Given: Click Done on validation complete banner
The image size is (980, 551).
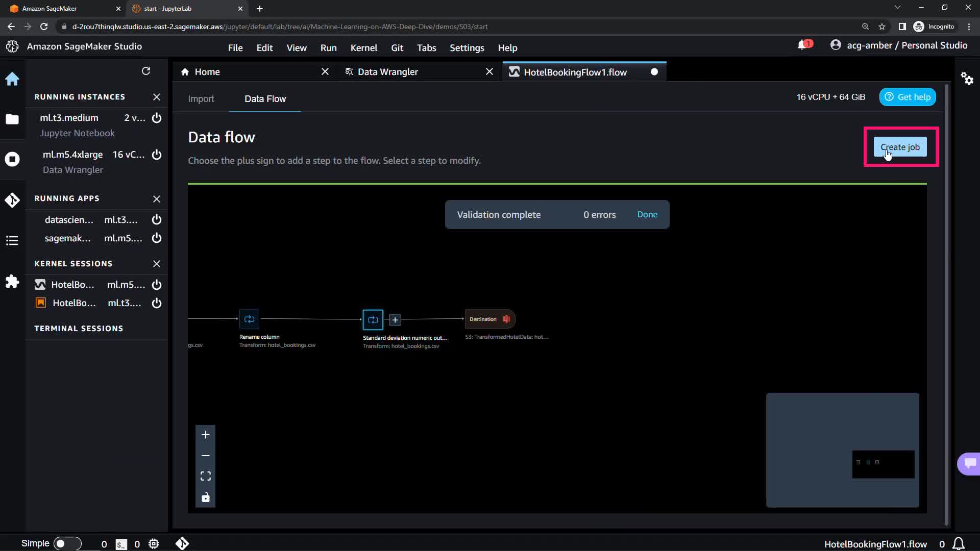Looking at the screenshot, I should pyautogui.click(x=647, y=215).
